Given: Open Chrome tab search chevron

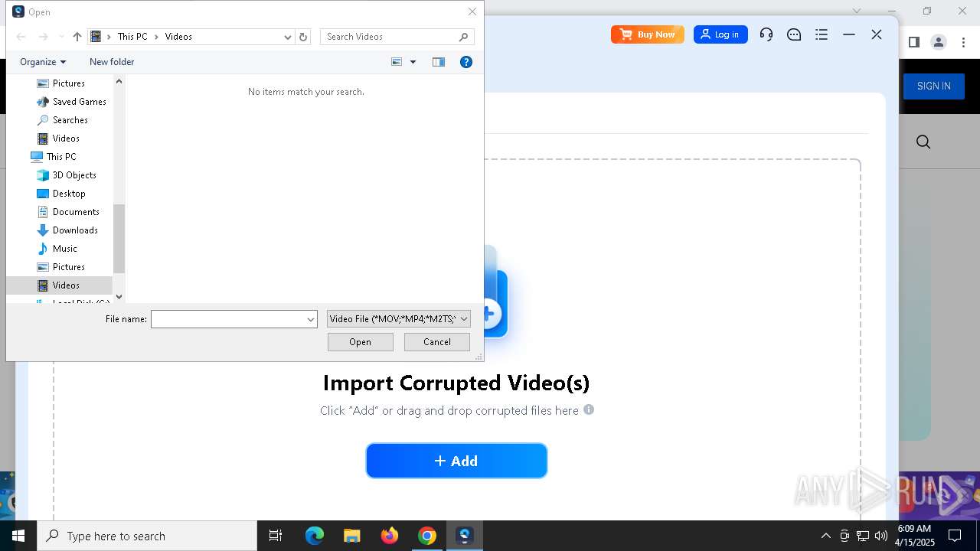Looking at the screenshot, I should pyautogui.click(x=857, y=11).
